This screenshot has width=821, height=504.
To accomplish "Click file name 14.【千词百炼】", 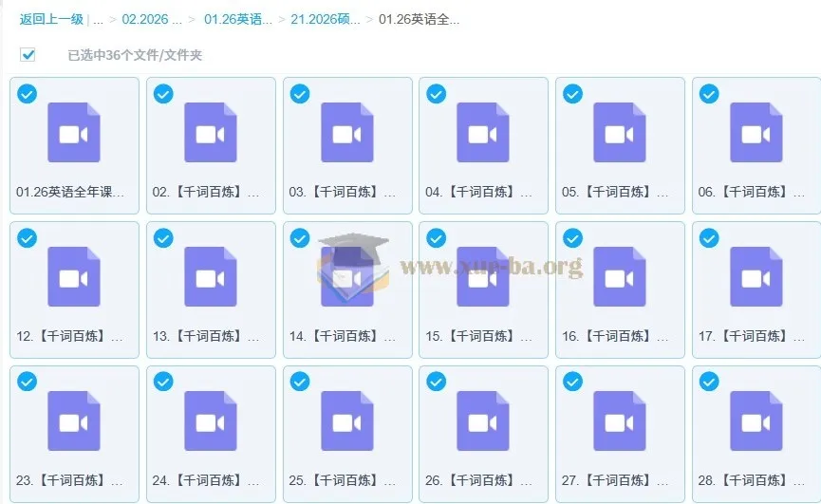I will (342, 336).
